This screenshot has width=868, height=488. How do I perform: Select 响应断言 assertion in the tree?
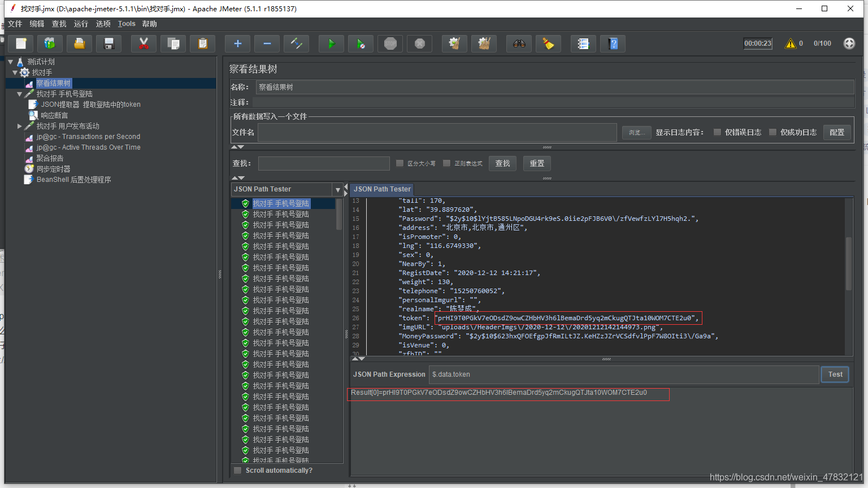point(54,115)
